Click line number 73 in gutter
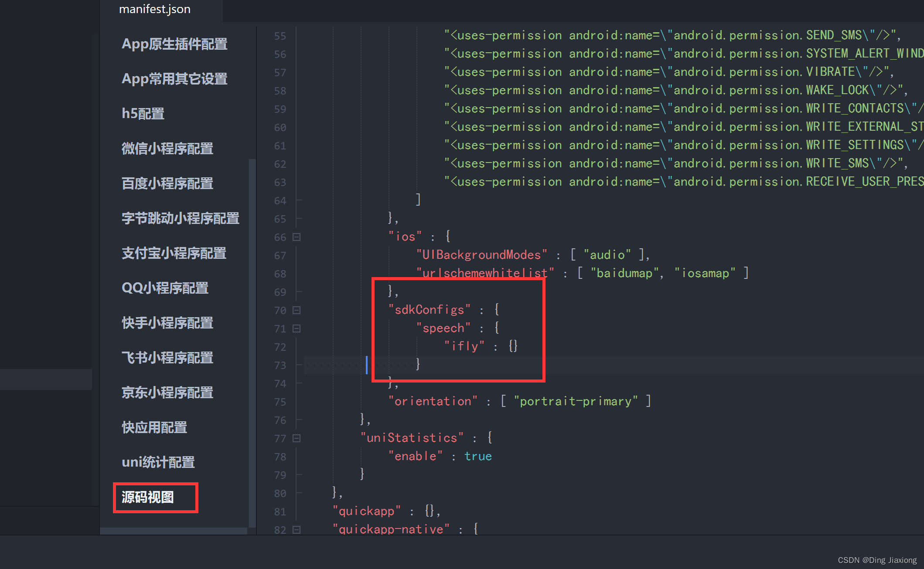The width and height of the screenshot is (924, 569). click(x=280, y=365)
